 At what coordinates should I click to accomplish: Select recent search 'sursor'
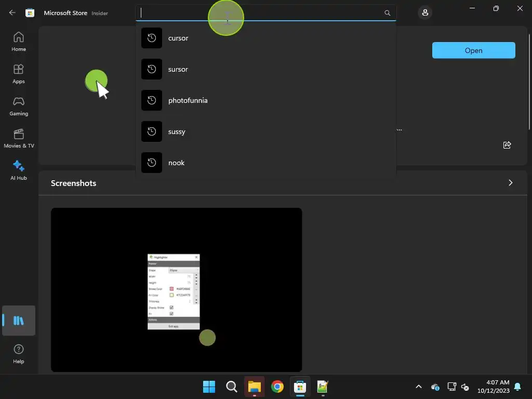point(265,69)
